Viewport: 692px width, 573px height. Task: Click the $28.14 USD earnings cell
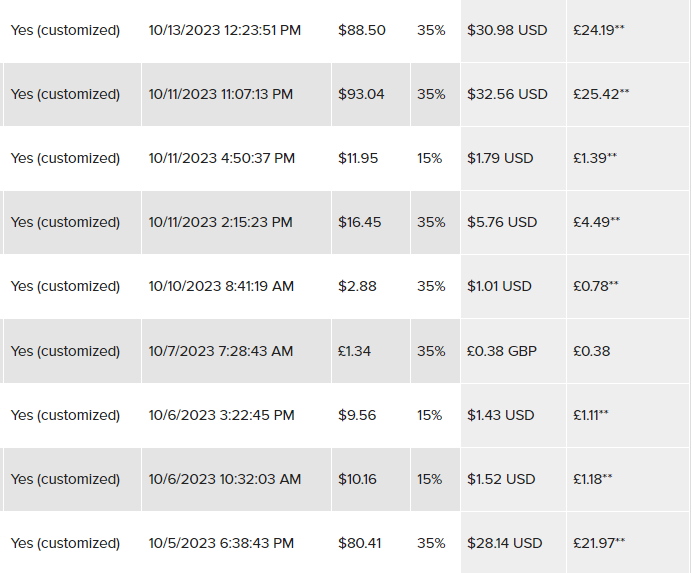[504, 543]
